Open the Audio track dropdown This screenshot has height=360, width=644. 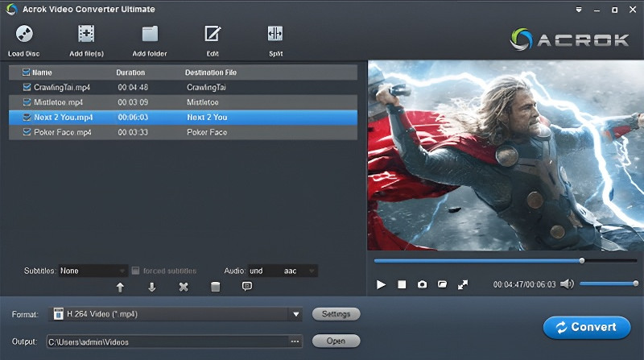pyautogui.click(x=283, y=271)
